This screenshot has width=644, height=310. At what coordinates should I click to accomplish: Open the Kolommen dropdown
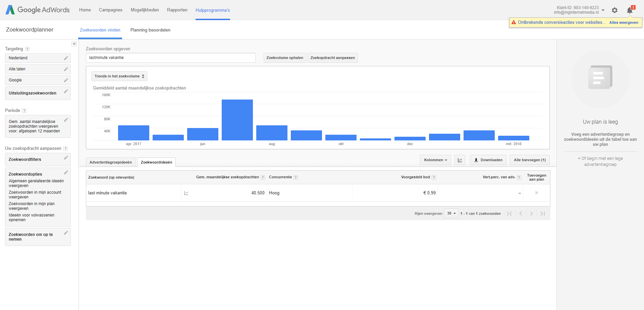pyautogui.click(x=435, y=160)
